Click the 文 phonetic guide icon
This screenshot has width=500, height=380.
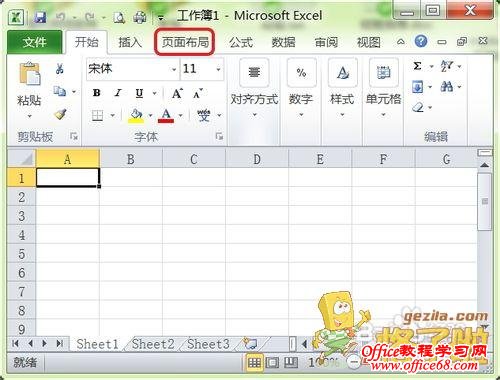click(203, 116)
